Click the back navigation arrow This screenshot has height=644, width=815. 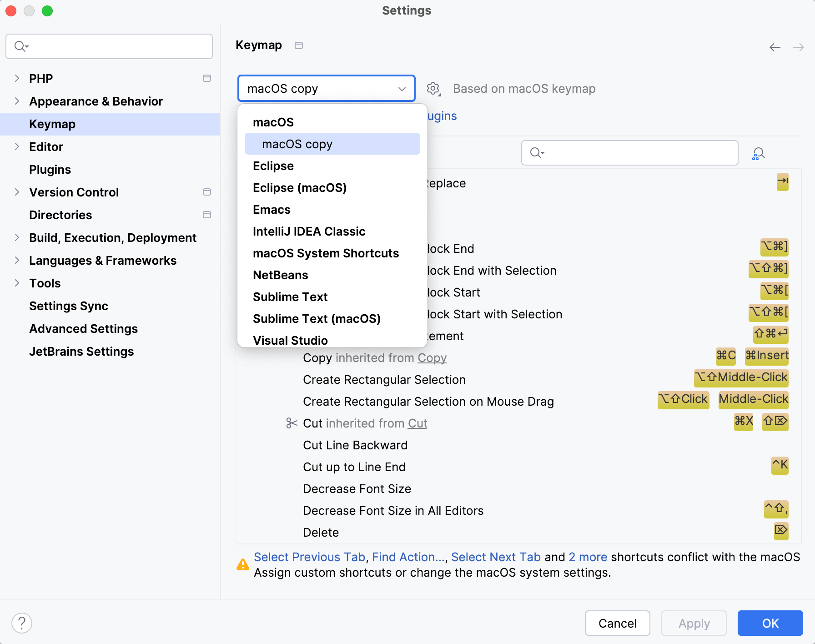pos(775,47)
